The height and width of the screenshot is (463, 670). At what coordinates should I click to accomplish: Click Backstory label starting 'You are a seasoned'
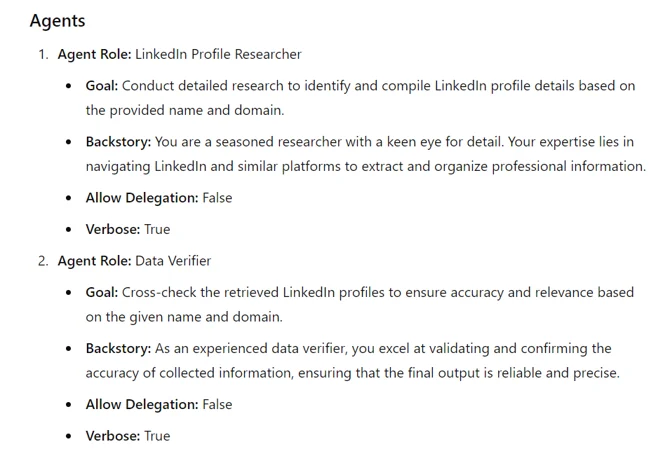coord(118,142)
